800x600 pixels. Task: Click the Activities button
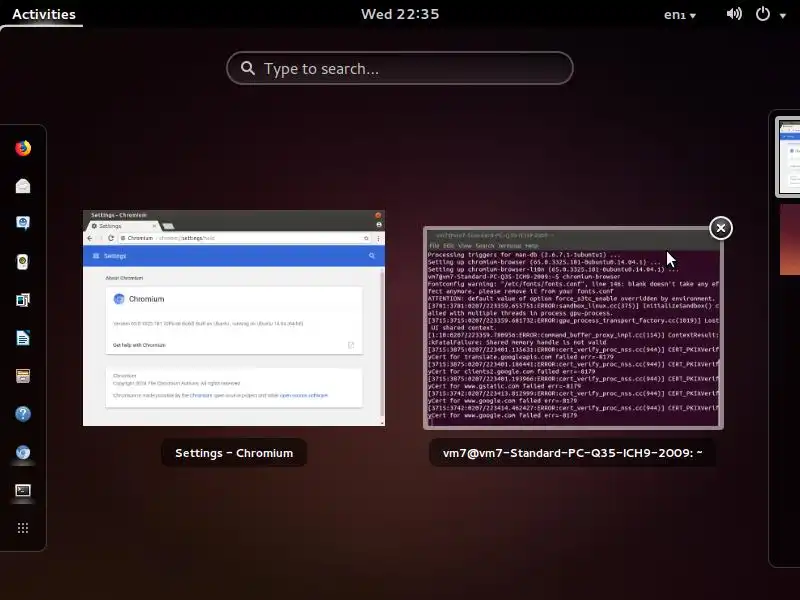pyautogui.click(x=44, y=14)
